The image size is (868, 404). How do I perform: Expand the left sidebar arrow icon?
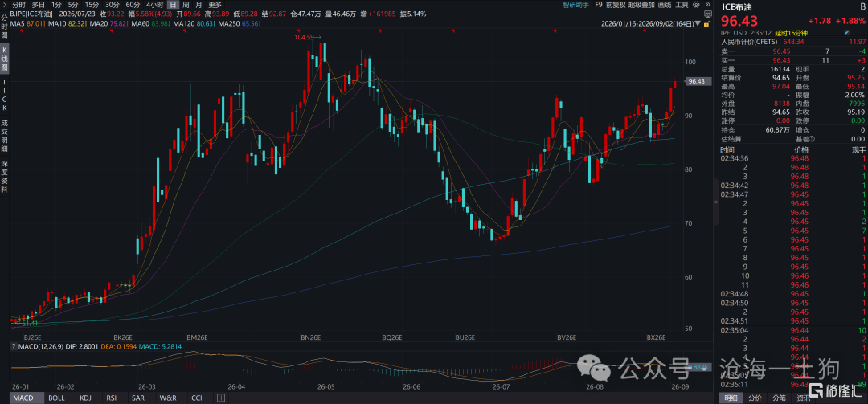click(5, 5)
